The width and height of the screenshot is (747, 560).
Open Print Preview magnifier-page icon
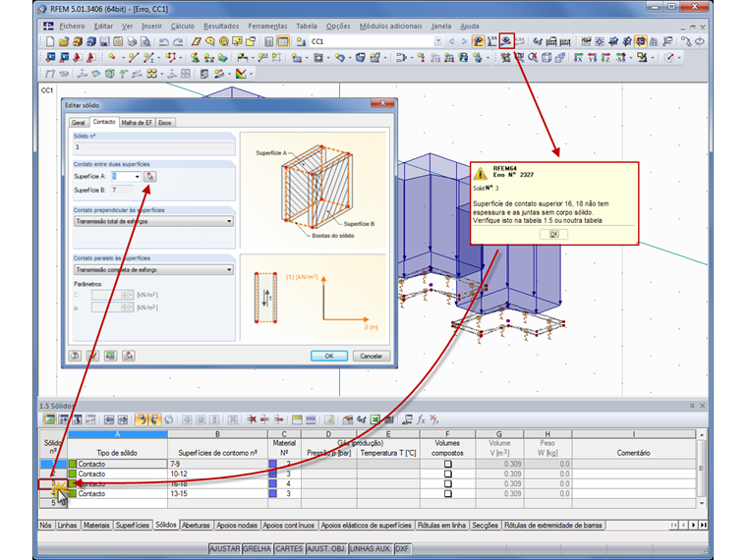145,42
